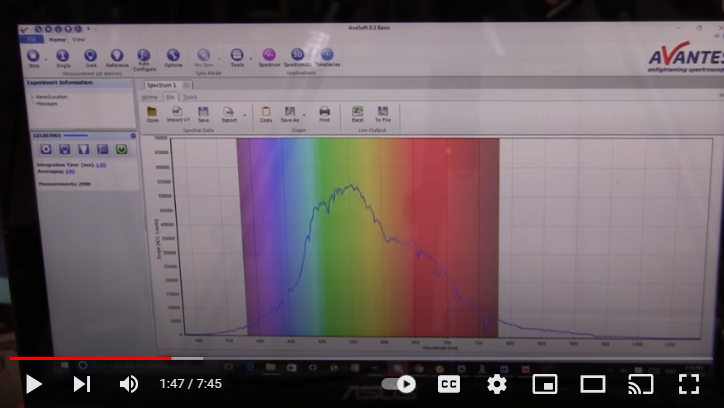Click the Save floppy icon
Screen dimensions: 724x408
(x=203, y=111)
